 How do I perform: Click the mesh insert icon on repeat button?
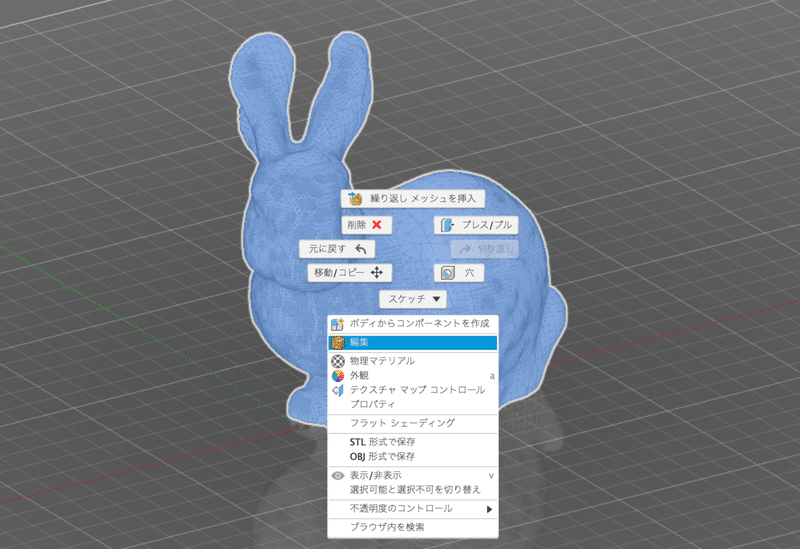pos(355,198)
